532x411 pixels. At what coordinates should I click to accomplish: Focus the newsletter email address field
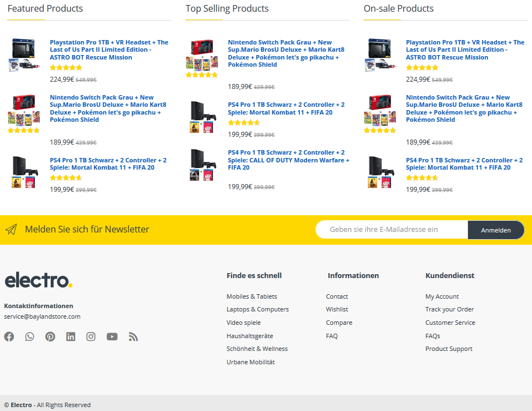pyautogui.click(x=392, y=230)
